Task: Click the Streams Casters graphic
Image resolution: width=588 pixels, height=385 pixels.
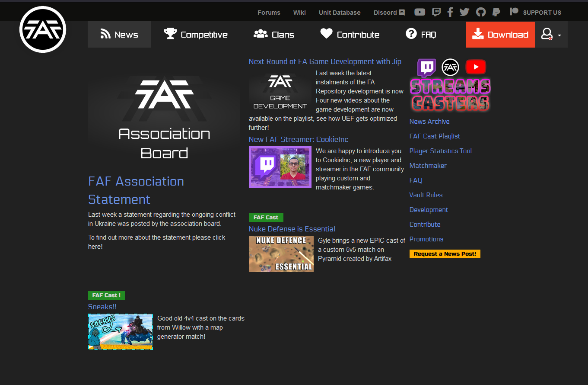Action: pos(451,95)
